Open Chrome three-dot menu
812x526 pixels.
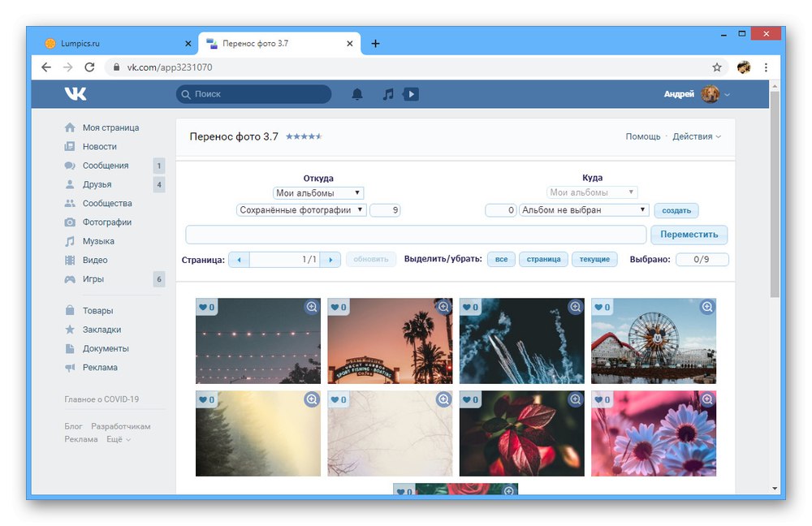pos(766,67)
